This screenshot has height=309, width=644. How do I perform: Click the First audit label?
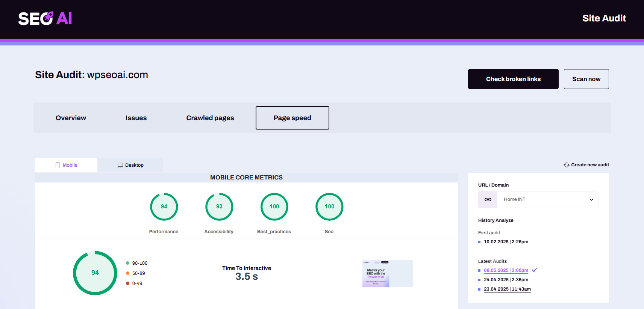point(489,233)
